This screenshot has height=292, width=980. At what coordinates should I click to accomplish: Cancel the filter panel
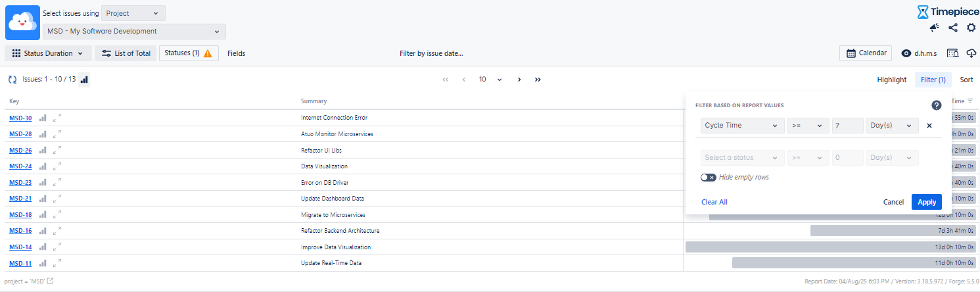[x=893, y=202]
